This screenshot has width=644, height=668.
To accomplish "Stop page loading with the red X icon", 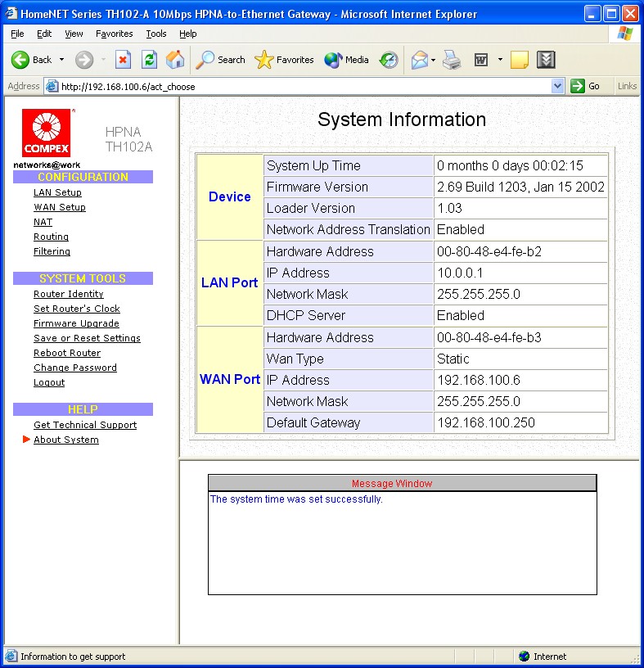I will 123,60.
